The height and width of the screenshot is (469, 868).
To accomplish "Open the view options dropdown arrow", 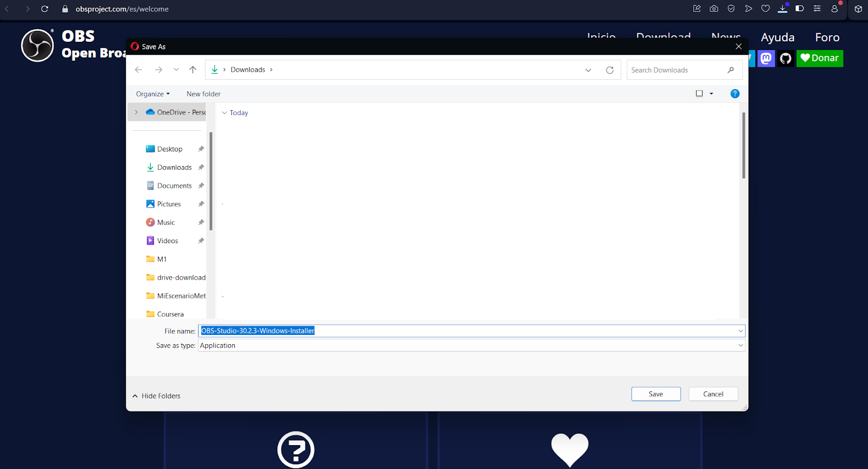I will coord(711,93).
